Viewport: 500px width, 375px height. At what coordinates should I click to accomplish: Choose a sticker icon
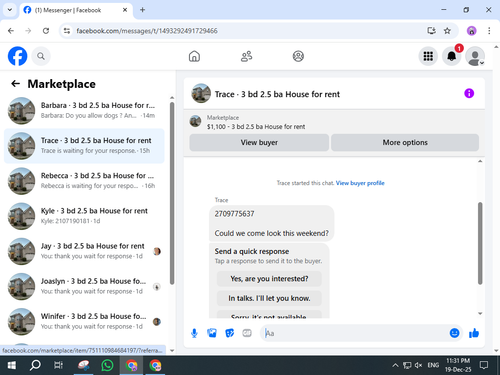229,333
